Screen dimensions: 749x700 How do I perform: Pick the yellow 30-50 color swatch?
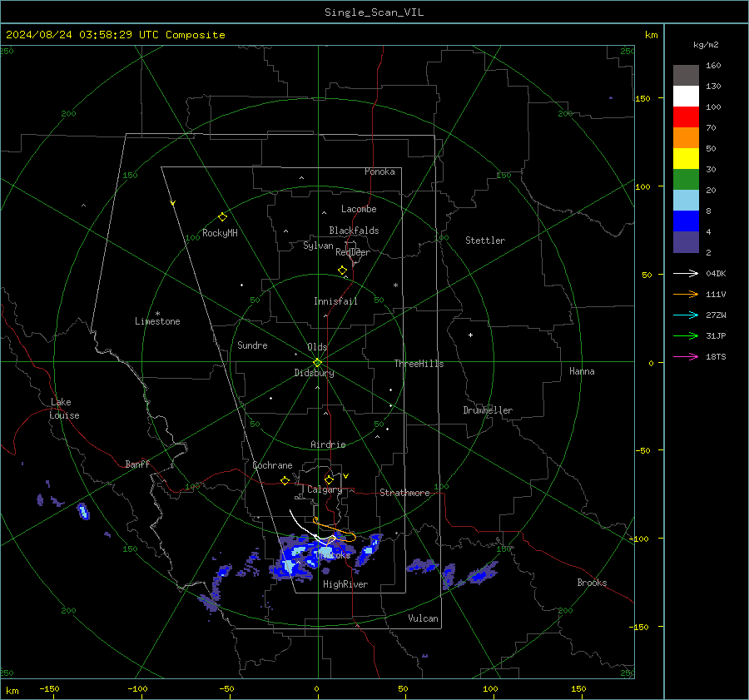click(686, 159)
